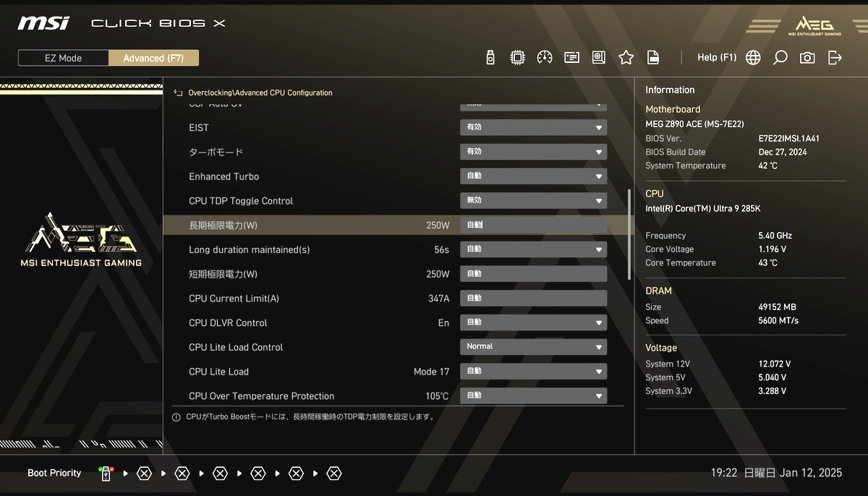
Task: Select the EIST setting label
Action: (x=199, y=127)
